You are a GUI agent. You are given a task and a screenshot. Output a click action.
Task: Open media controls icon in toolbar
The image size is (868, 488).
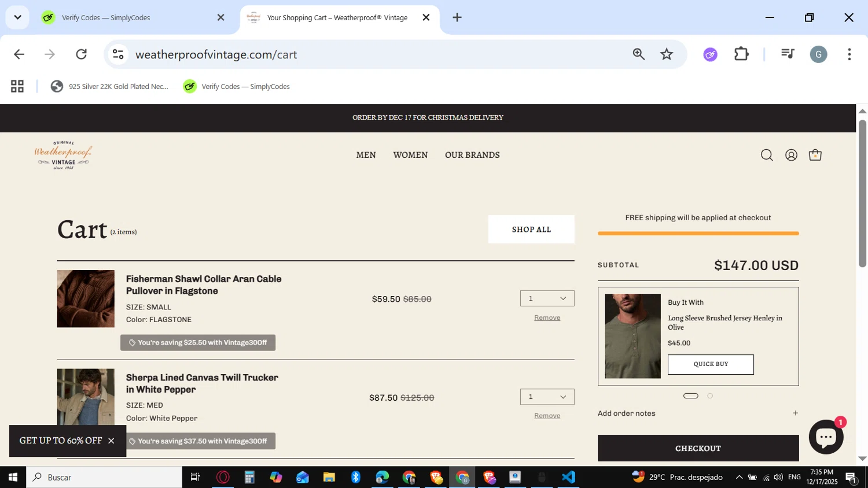click(x=787, y=54)
